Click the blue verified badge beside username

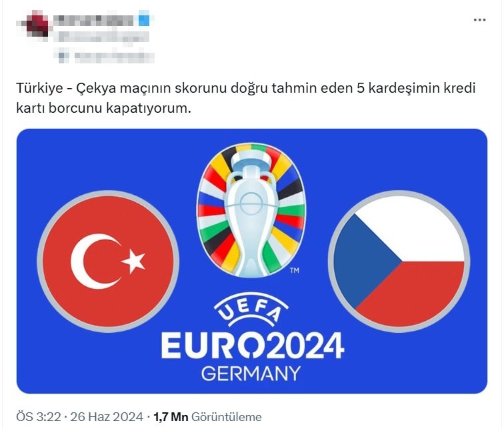click(x=144, y=20)
